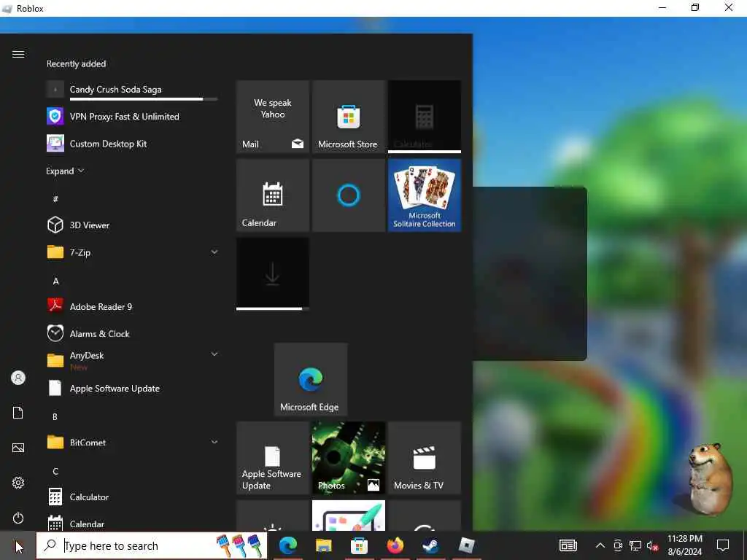
Task: Open the taskbar clock and date
Action: (684, 545)
